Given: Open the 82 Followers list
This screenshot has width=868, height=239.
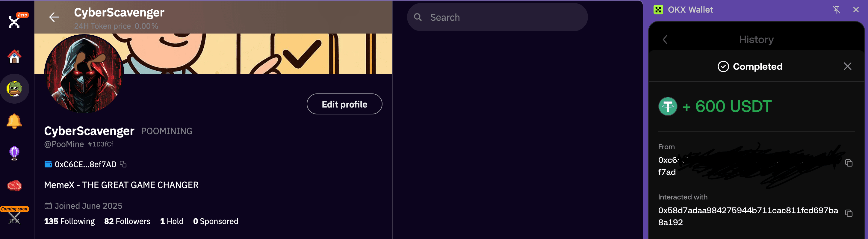Looking at the screenshot, I should click(127, 221).
